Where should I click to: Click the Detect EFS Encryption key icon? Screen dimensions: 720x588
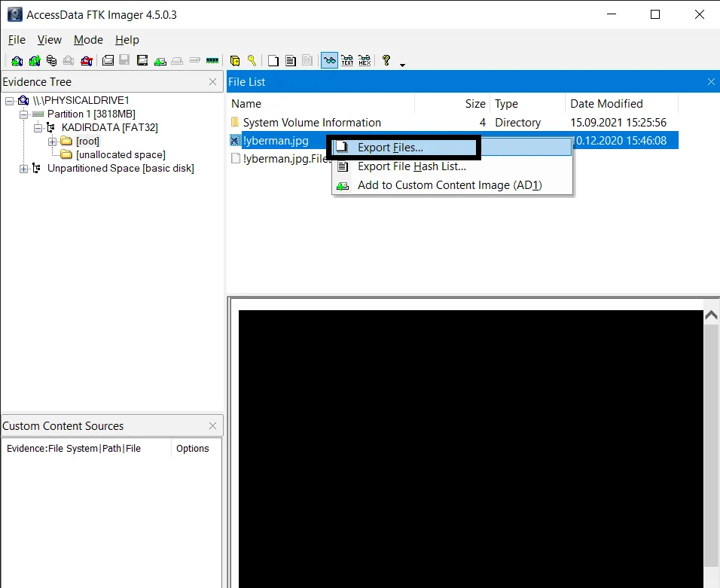tap(252, 60)
